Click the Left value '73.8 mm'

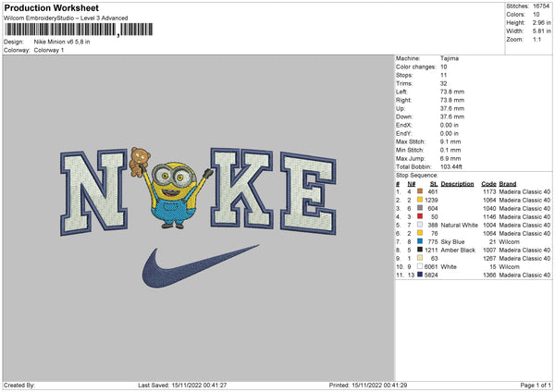452,92
